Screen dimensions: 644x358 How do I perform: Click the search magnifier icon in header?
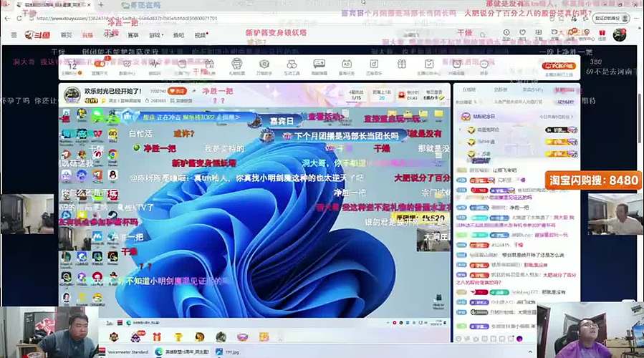[483, 35]
